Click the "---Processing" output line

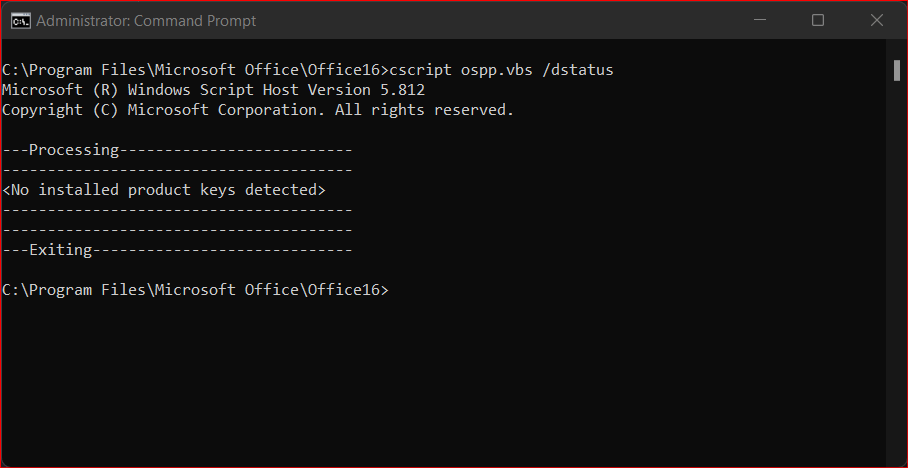click(x=177, y=150)
